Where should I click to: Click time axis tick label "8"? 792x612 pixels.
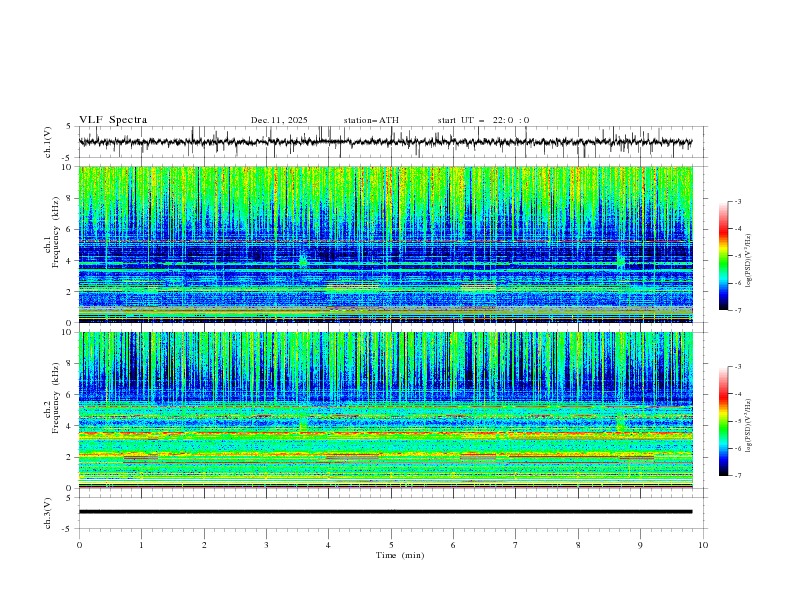(578, 545)
